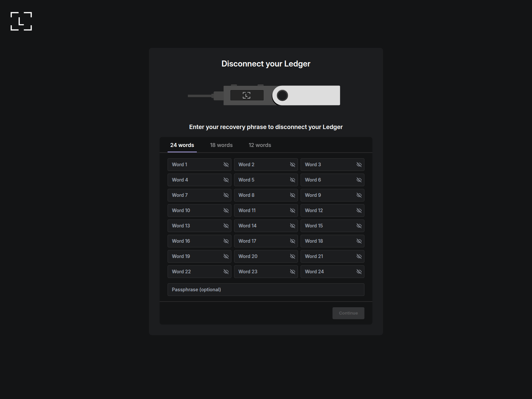Select the 12 words tab
Image resolution: width=532 pixels, height=399 pixels.
pos(260,145)
